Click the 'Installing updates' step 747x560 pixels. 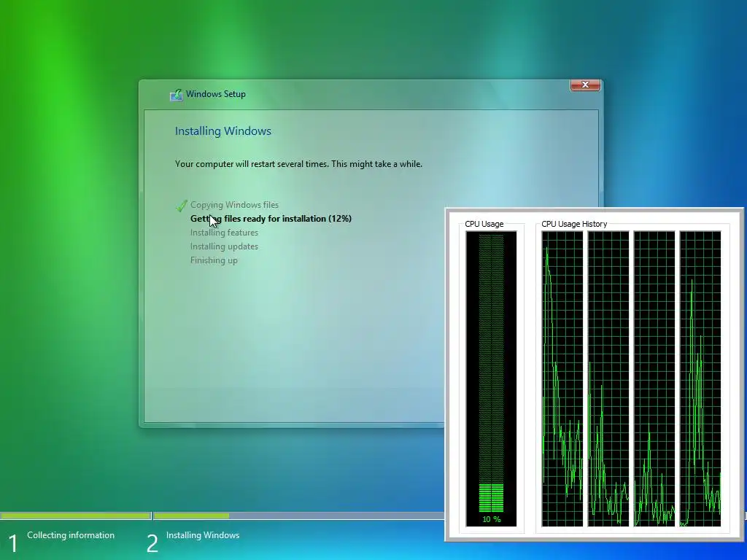point(224,246)
